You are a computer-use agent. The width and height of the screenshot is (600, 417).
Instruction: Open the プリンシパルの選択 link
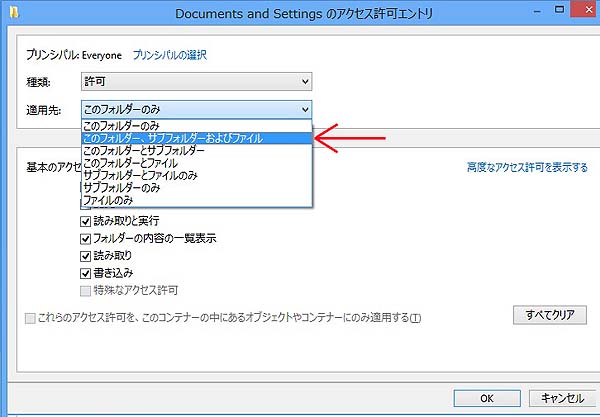coord(170,55)
